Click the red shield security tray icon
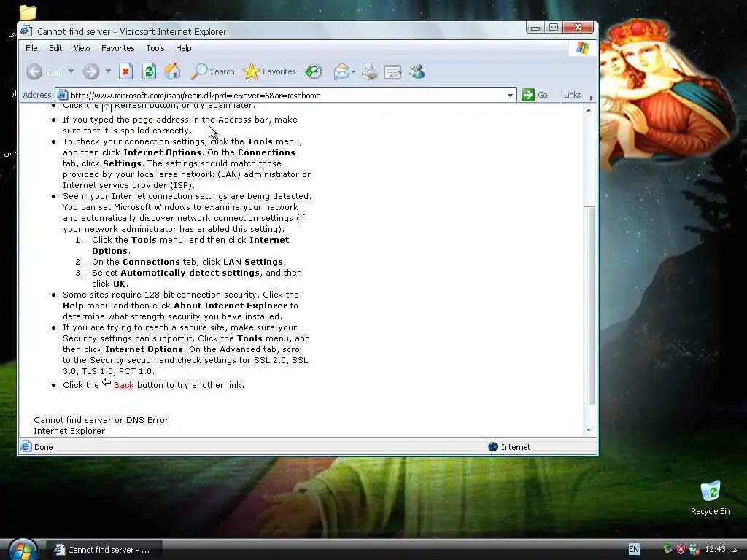The height and width of the screenshot is (560, 747). coord(681,549)
